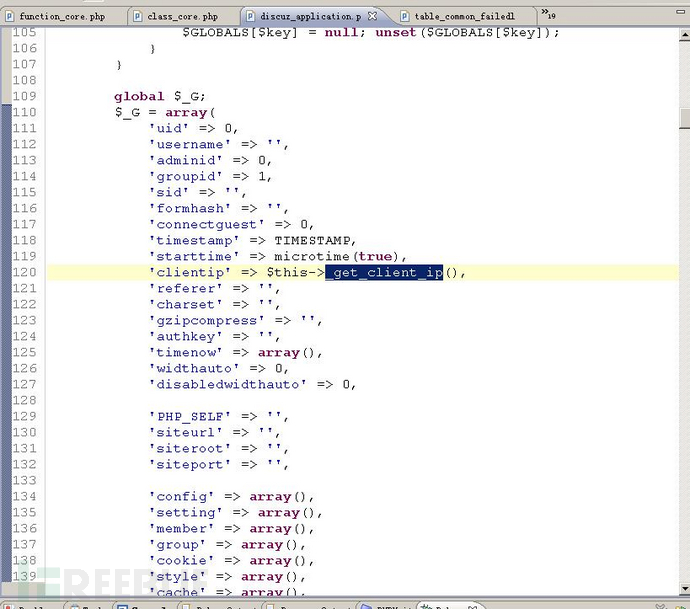The width and height of the screenshot is (690, 609).
Task: Click the 'PHP_SELF' array key
Action: coord(190,416)
